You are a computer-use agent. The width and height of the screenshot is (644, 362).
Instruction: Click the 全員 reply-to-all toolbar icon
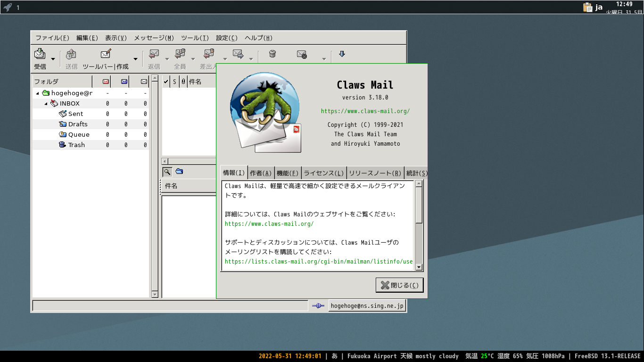pos(180,54)
